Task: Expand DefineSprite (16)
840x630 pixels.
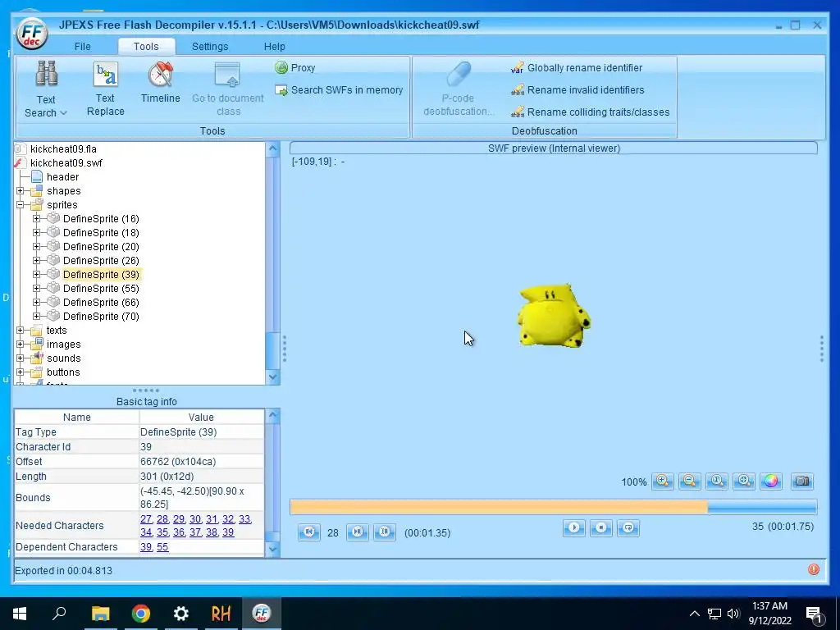Action: [36, 218]
